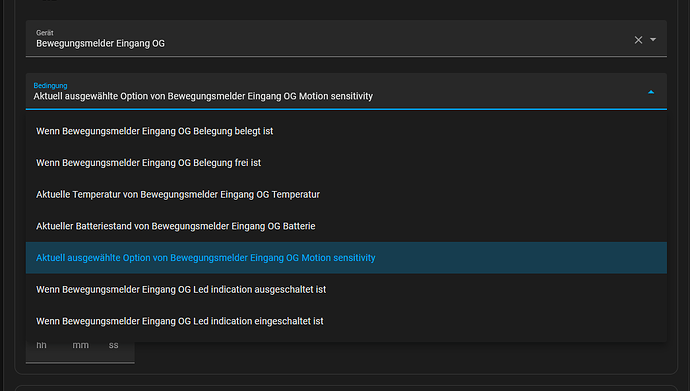Viewport: 690px width, 391px height.
Task: Click the Gerät label above device name
Action: [x=44, y=33]
